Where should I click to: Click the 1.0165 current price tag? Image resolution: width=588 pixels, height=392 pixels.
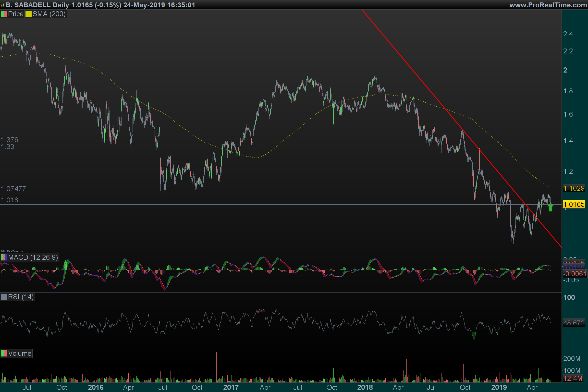click(x=574, y=205)
